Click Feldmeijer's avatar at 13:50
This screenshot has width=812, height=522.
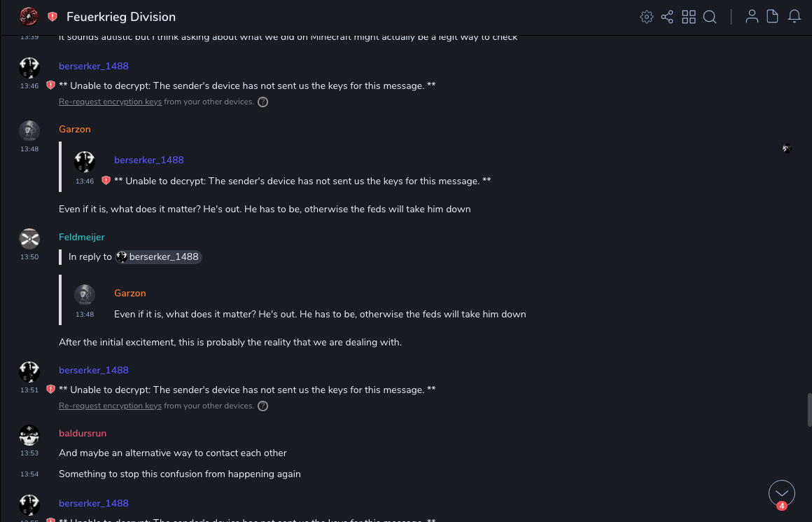(x=29, y=239)
